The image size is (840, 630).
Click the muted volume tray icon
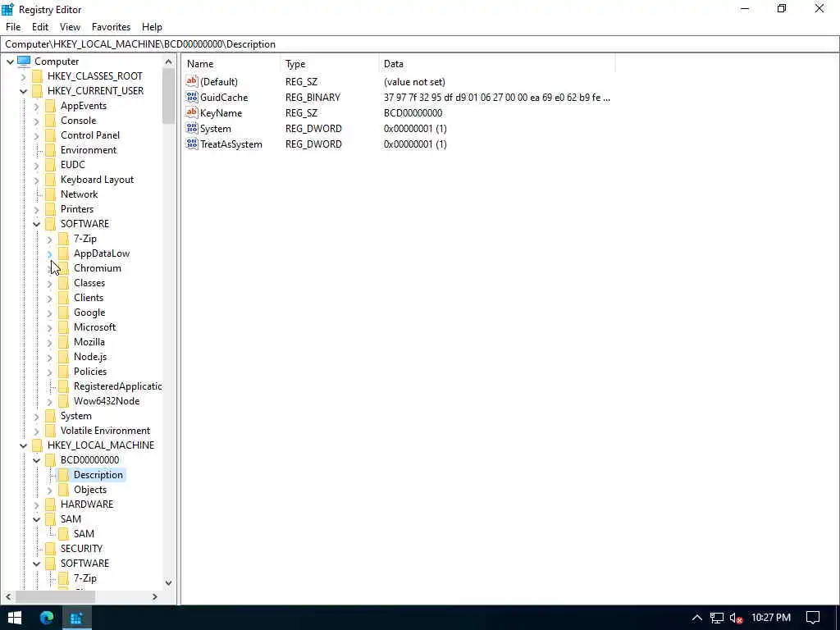pos(737,618)
